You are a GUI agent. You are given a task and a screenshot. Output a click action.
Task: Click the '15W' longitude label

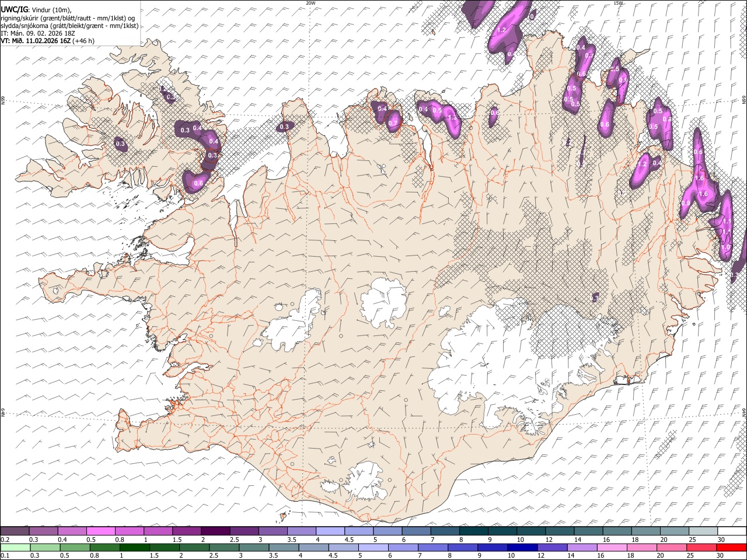point(618,3)
